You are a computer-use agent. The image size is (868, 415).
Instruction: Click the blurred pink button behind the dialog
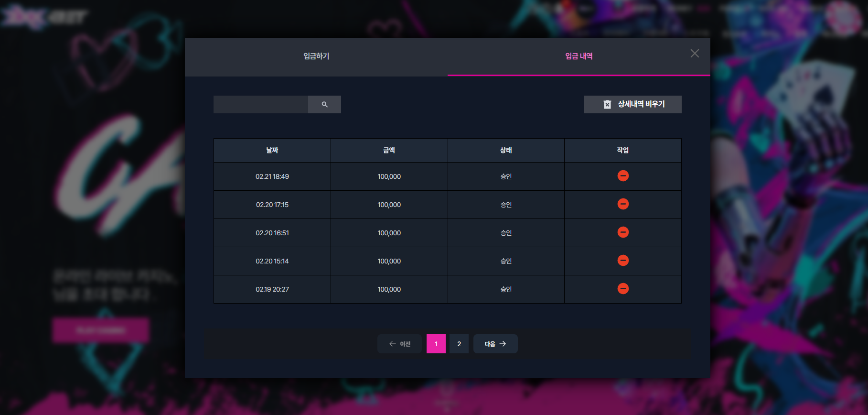tap(101, 330)
